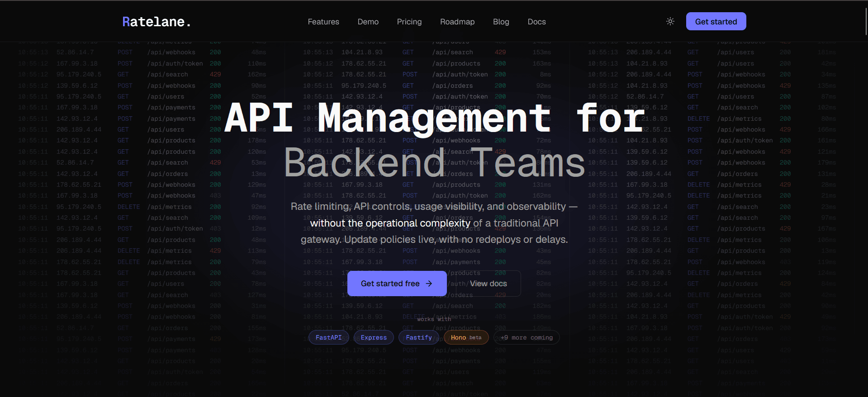This screenshot has width=868, height=397.
Task: Select the Express badge
Action: 374,337
